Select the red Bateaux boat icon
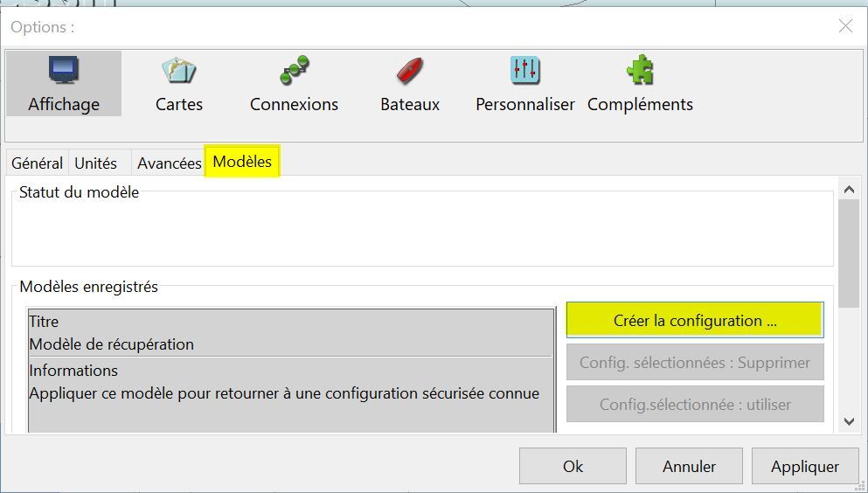The image size is (868, 493). point(410,70)
